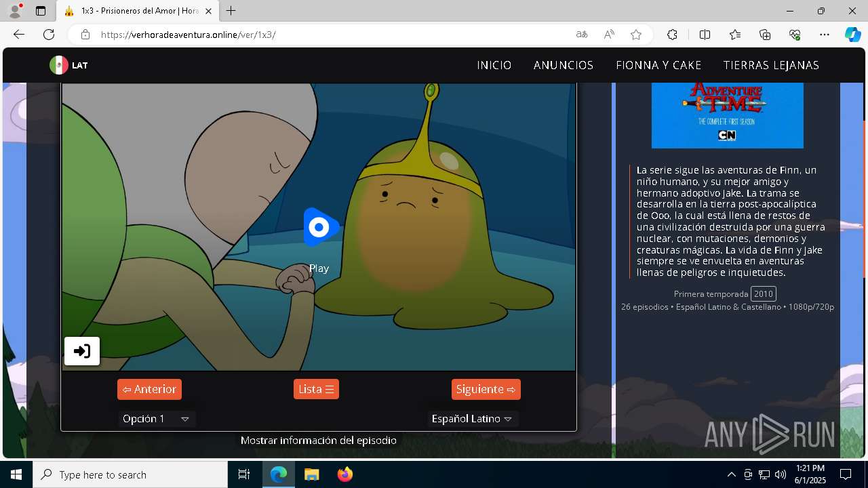This screenshot has width=868, height=488.
Task: Open the Opción 1 dropdown
Action: (x=157, y=419)
